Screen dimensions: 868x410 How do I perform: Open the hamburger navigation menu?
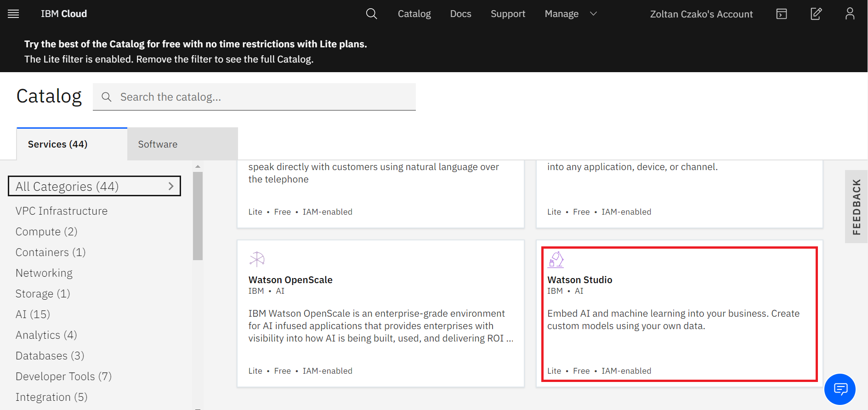13,14
